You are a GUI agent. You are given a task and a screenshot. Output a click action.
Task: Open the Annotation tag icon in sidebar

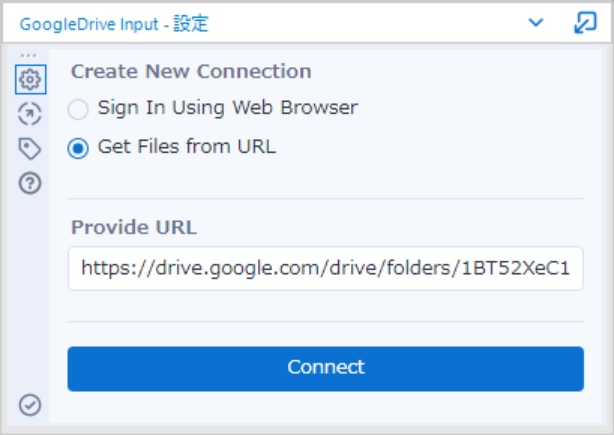click(30, 149)
